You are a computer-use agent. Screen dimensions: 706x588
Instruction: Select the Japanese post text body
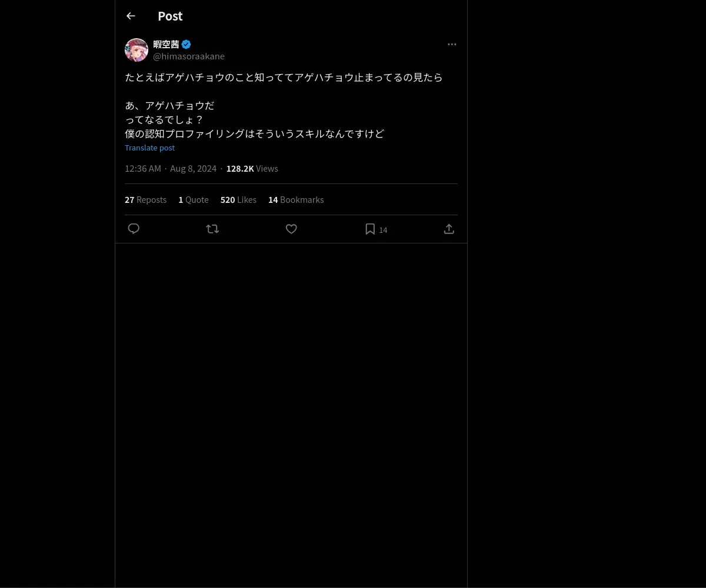[x=284, y=105]
